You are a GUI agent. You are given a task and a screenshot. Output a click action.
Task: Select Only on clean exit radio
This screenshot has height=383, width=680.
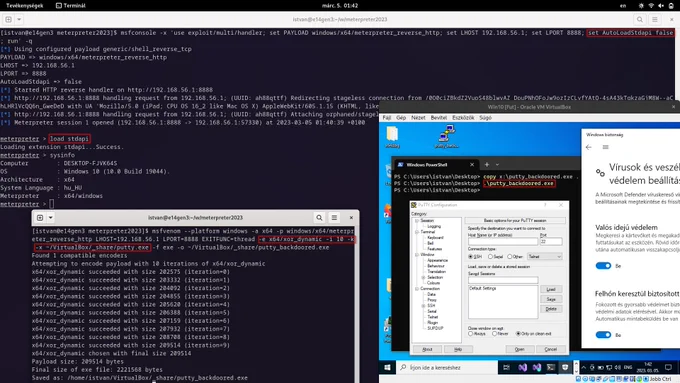point(518,334)
